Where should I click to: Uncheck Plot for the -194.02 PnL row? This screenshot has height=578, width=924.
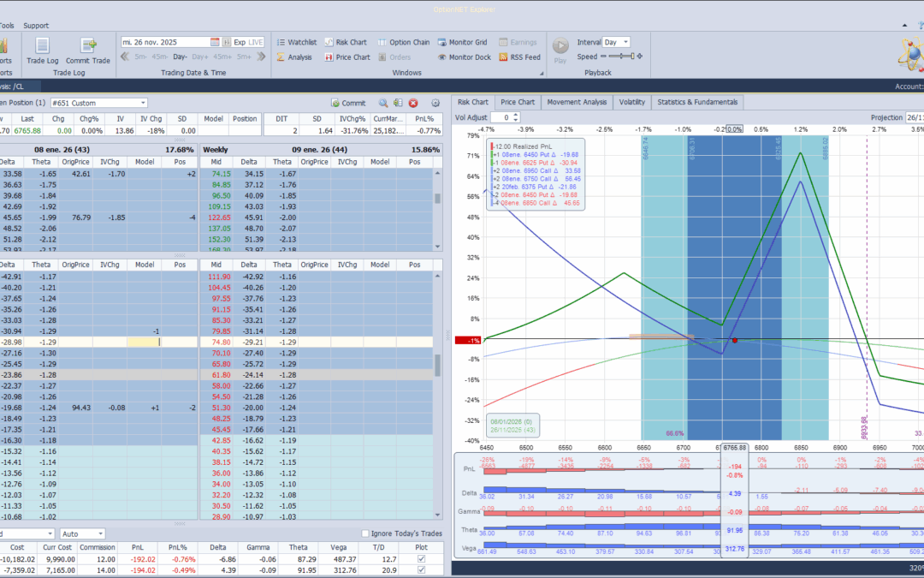[x=421, y=570]
